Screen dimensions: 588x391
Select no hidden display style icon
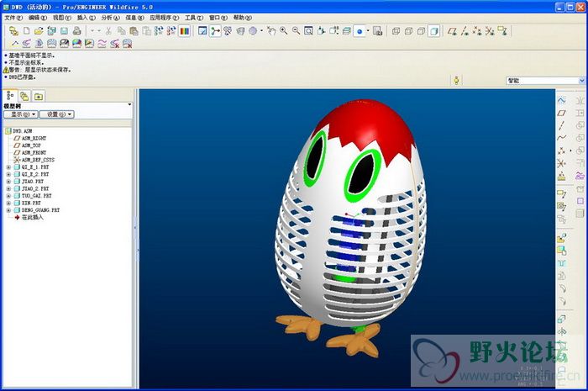(x=421, y=31)
